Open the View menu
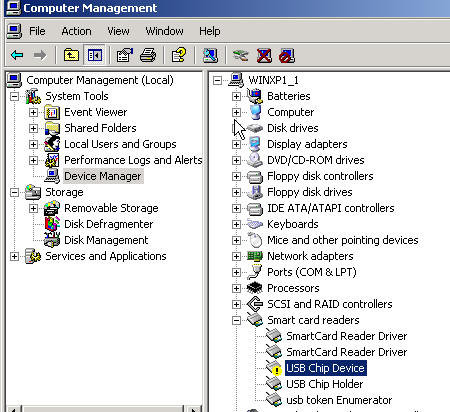Image resolution: width=450 pixels, height=412 pixels. pyautogui.click(x=118, y=31)
